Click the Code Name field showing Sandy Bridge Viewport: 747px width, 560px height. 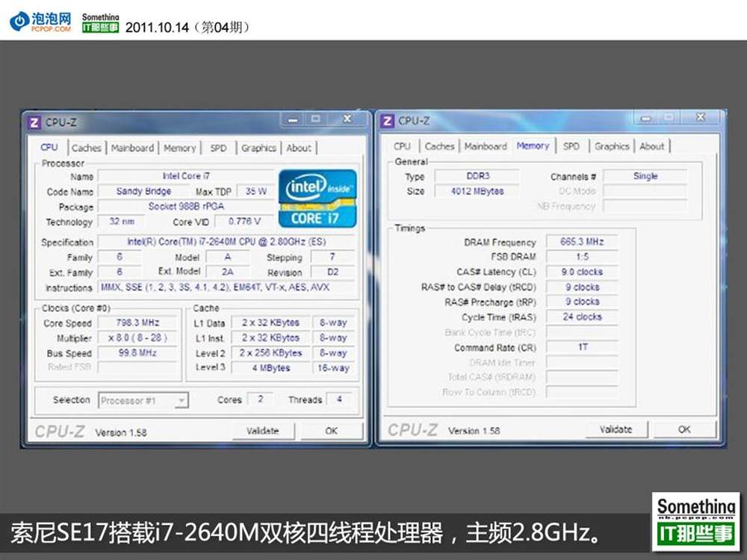coord(143,191)
